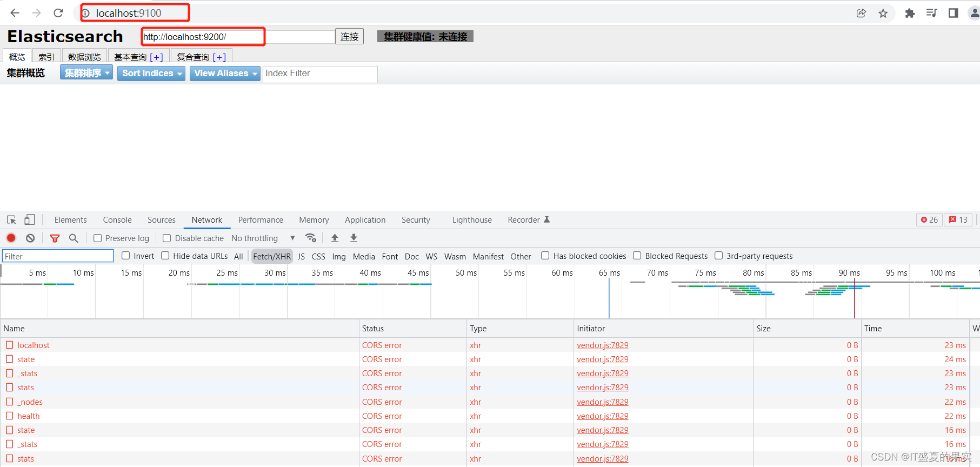The width and height of the screenshot is (980, 467).
Task: Click the site information icon before localhost:9100
Action: coord(85,13)
